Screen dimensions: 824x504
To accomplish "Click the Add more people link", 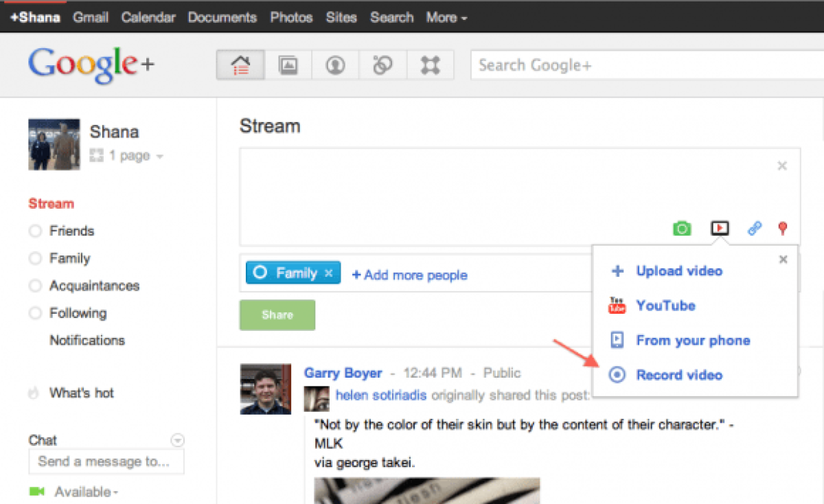I will (x=409, y=275).
